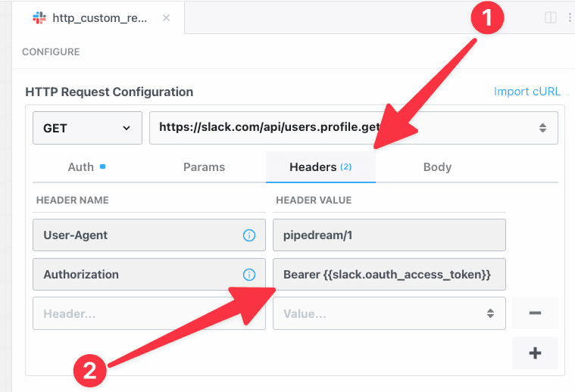575x392 pixels.
Task: Click the CONFIGURE section label
Action: (51, 52)
